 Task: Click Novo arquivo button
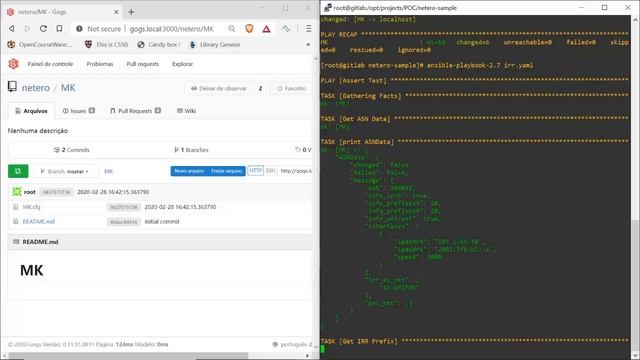[189, 171]
